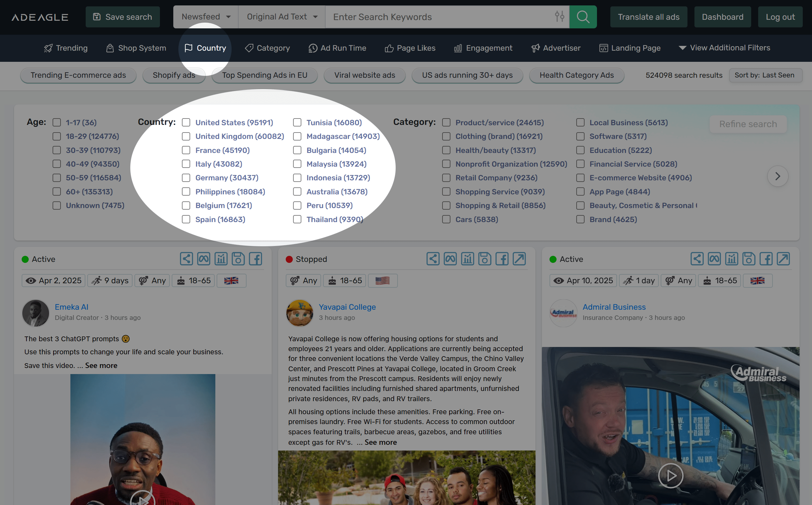Tick the Germany country checkbox
The width and height of the screenshot is (812, 505).
(x=186, y=178)
